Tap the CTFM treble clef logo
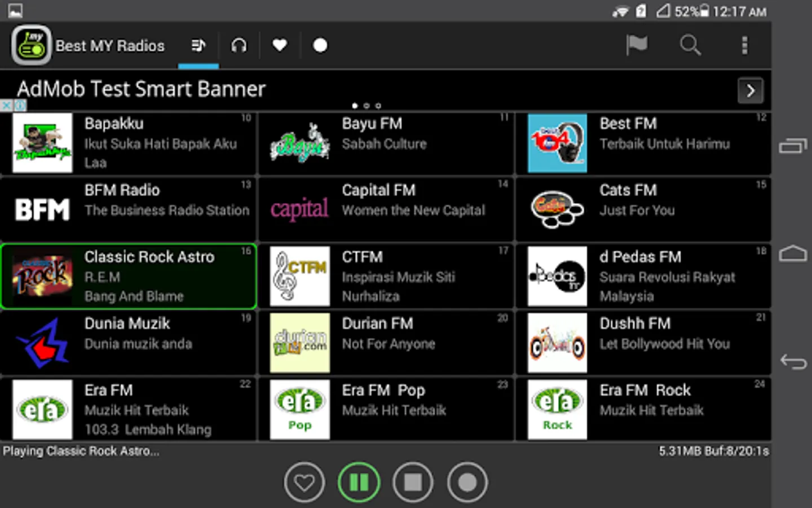The image size is (812, 508). click(300, 276)
